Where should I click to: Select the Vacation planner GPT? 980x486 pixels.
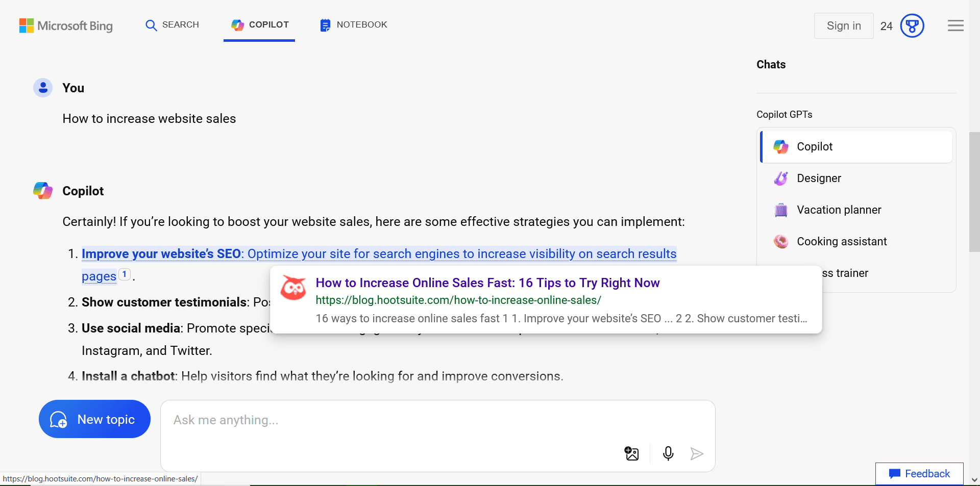point(839,210)
